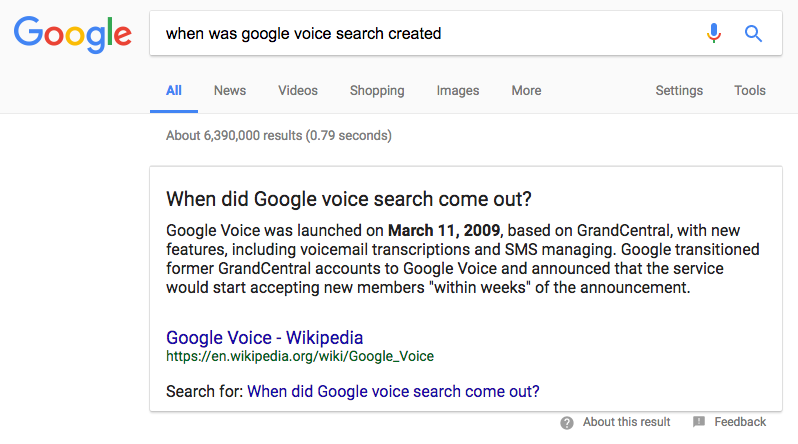
Task: Select the All results tab
Action: (174, 91)
